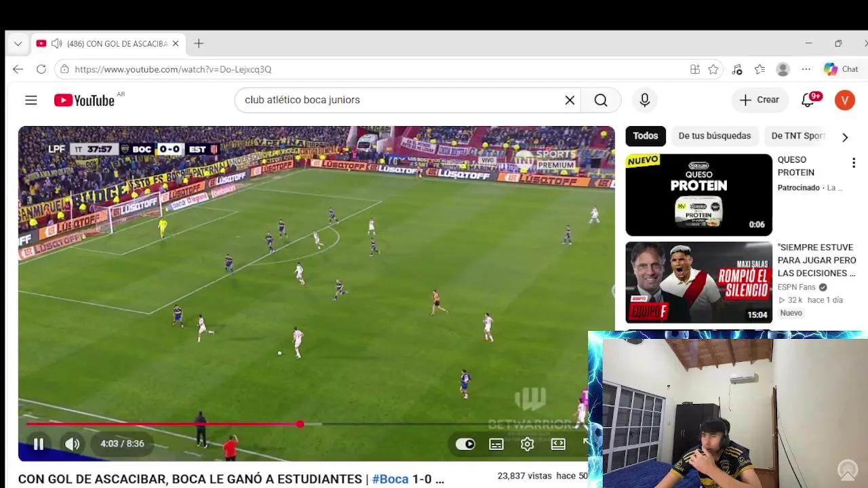Viewport: 868px width, 488px height.
Task: Open the browser profile menu
Action: tap(783, 69)
